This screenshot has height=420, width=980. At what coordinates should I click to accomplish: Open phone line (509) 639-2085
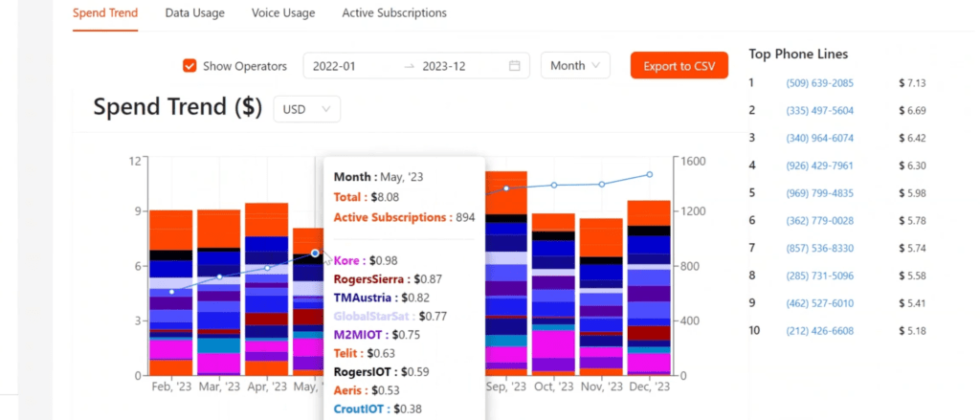(819, 83)
